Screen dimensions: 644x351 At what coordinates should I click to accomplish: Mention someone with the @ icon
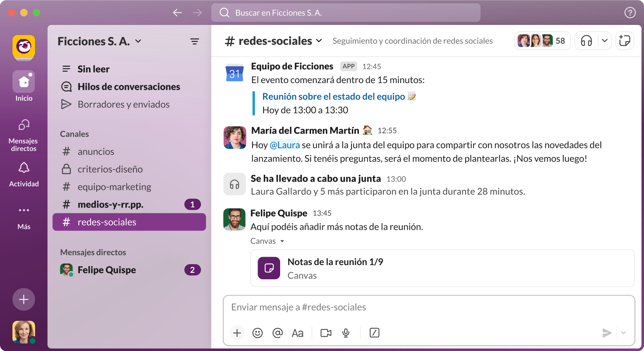point(278,333)
